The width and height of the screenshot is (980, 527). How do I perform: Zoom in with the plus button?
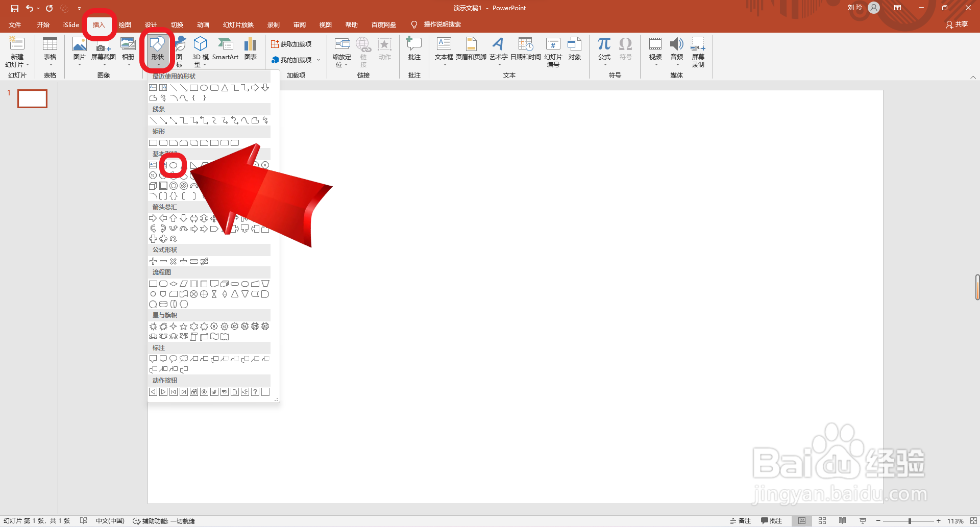point(938,521)
